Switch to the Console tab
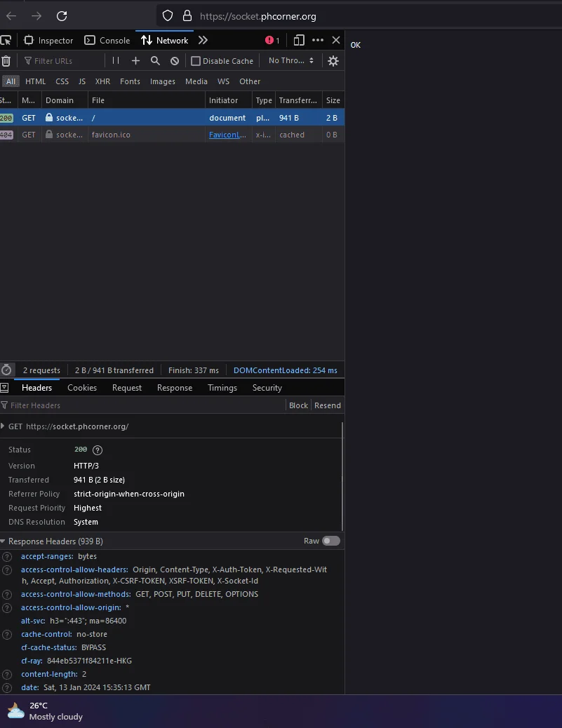562x728 pixels. 107,41
